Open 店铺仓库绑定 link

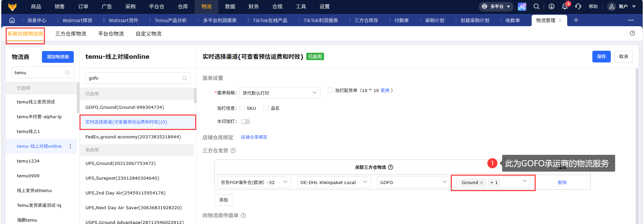254,137
